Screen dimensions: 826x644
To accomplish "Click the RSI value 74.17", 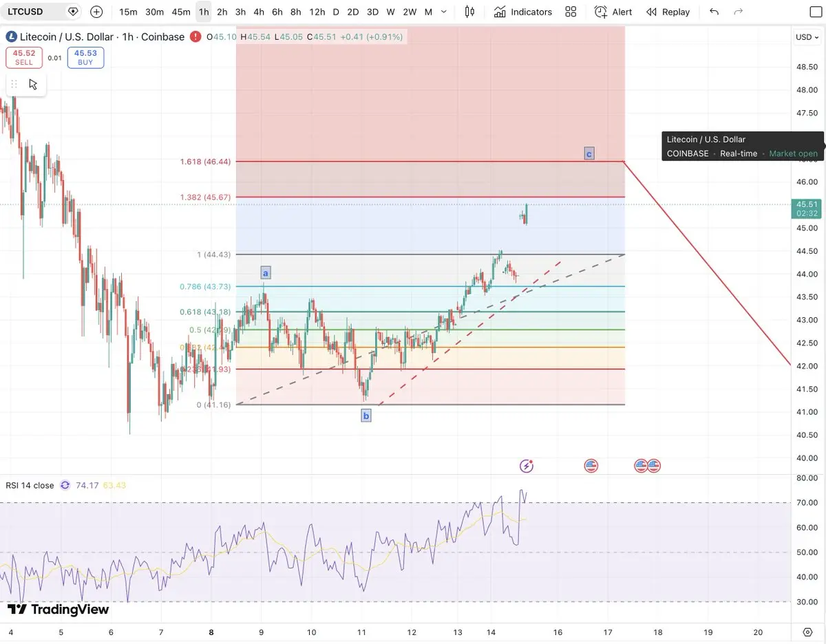I will click(x=87, y=485).
